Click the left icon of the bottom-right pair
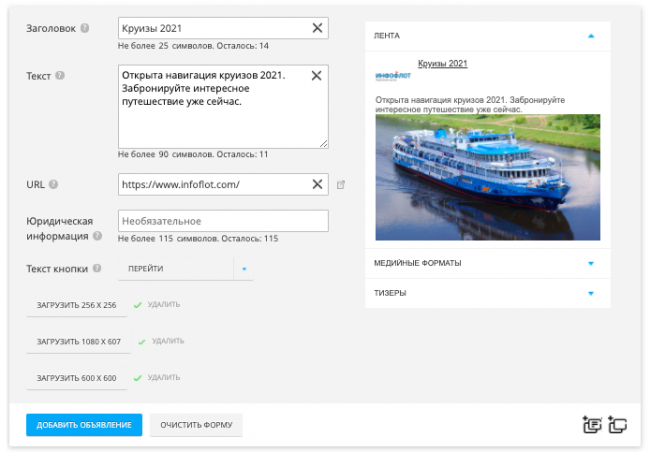This screenshot has width=650, height=452. point(592,424)
